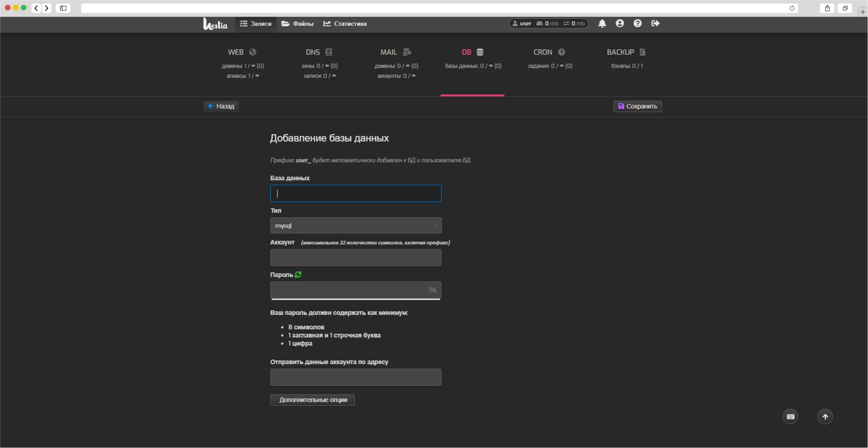Screen dimensions: 868x448
Task: Open the DNS section tab
Action: pos(319,52)
